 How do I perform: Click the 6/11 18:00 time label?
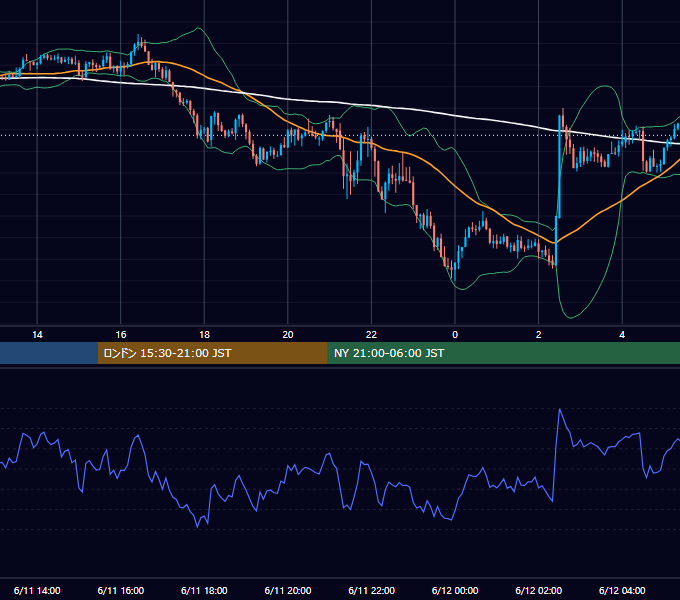coord(204,590)
